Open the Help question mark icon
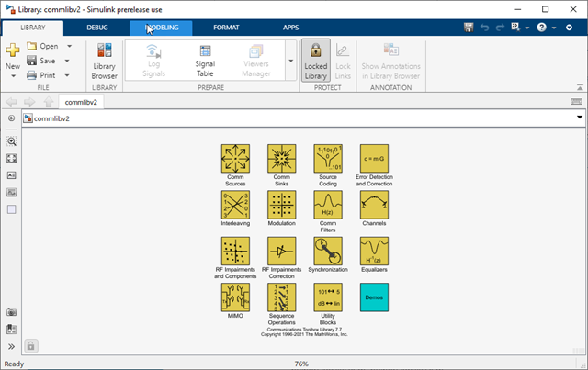This screenshot has width=588, height=370. [541, 28]
